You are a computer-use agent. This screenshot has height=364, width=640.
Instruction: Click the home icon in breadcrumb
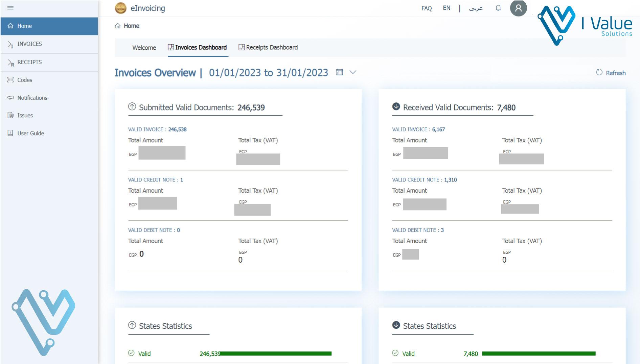pyautogui.click(x=118, y=26)
